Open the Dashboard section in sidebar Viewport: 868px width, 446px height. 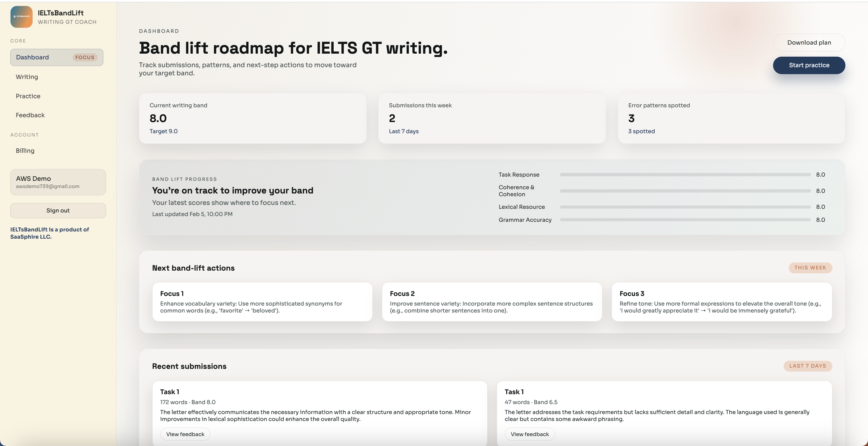32,57
